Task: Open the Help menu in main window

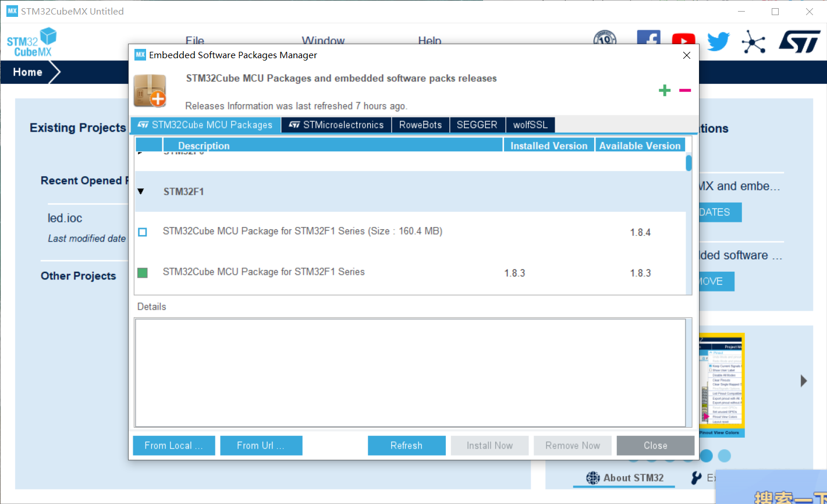Action: coord(430,41)
